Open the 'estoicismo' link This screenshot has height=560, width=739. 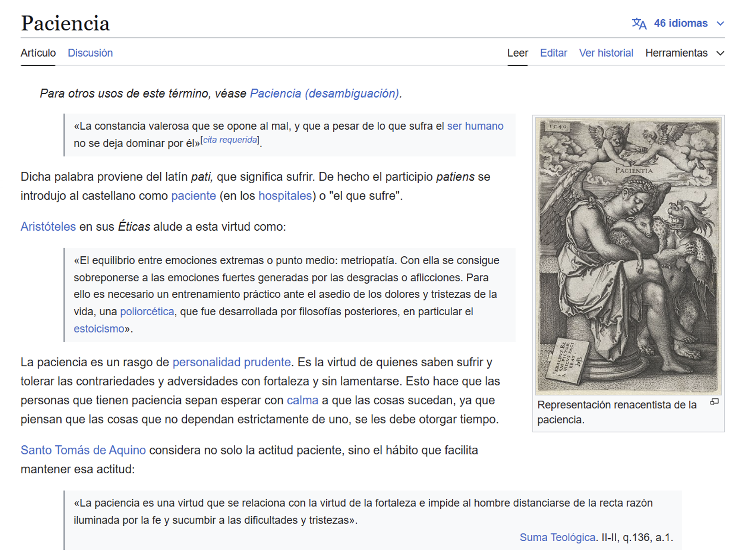[x=99, y=329]
